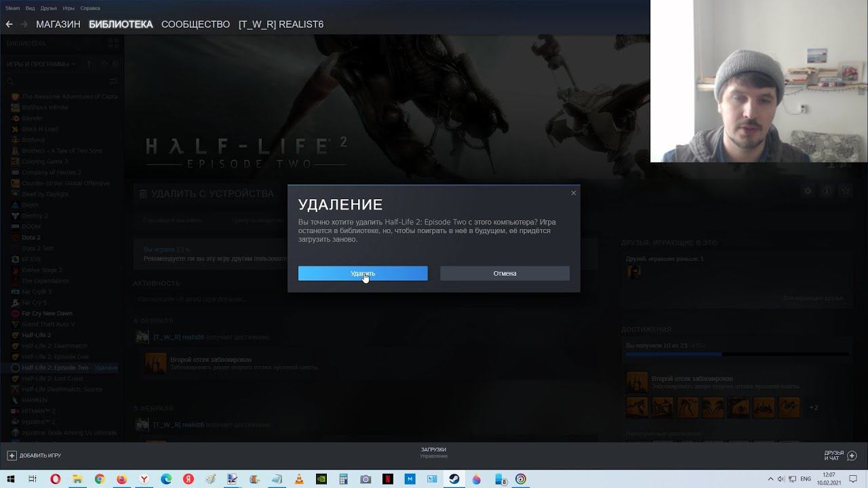Open the [T_W_R] REALIST6 profile tab
The width and height of the screenshot is (868, 488).
pyautogui.click(x=281, y=24)
